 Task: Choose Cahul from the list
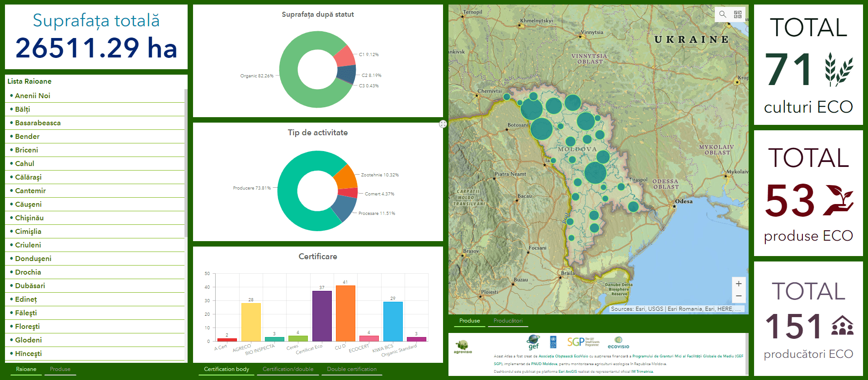[x=95, y=164]
